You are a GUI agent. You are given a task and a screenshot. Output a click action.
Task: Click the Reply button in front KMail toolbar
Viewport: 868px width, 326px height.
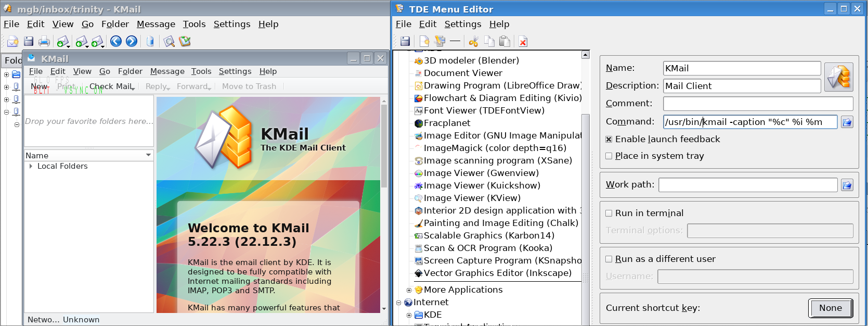[x=156, y=86]
